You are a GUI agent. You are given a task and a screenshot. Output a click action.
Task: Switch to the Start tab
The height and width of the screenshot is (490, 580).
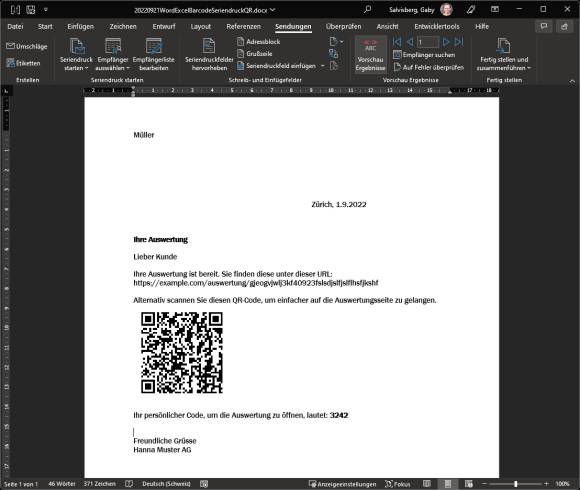coord(45,26)
